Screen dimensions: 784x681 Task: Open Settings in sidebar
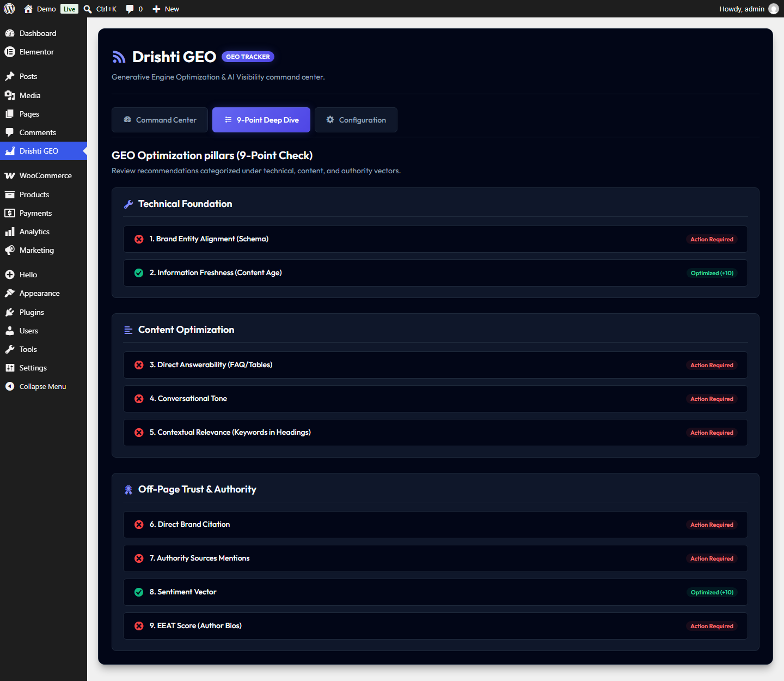(44, 368)
